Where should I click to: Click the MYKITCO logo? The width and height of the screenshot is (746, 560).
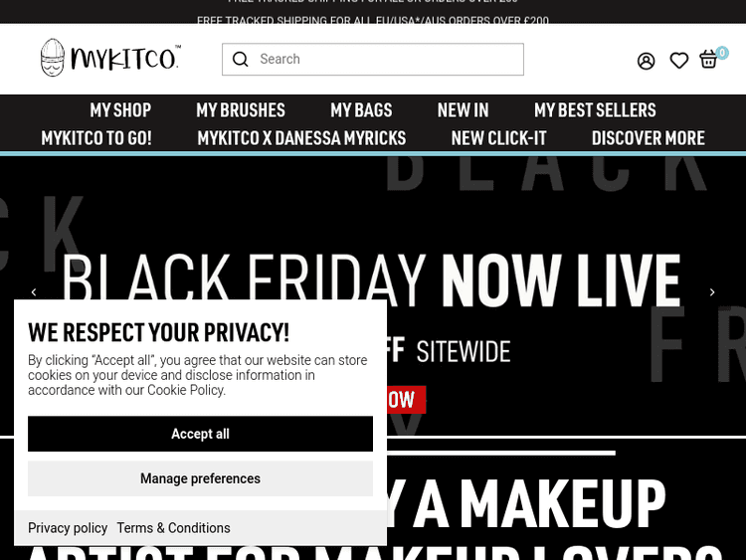[x=110, y=58]
